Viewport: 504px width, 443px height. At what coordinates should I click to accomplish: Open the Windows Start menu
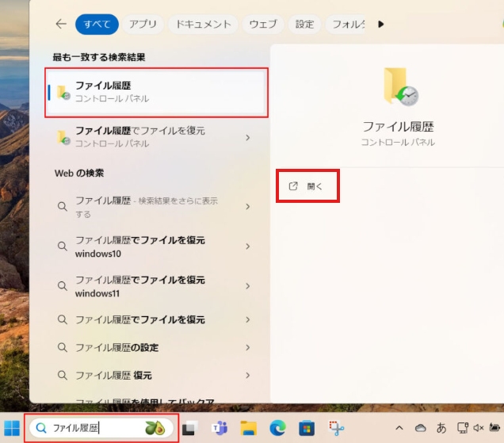[12, 428]
